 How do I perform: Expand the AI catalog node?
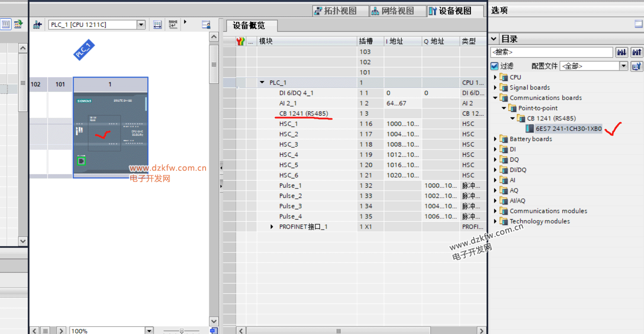click(495, 180)
